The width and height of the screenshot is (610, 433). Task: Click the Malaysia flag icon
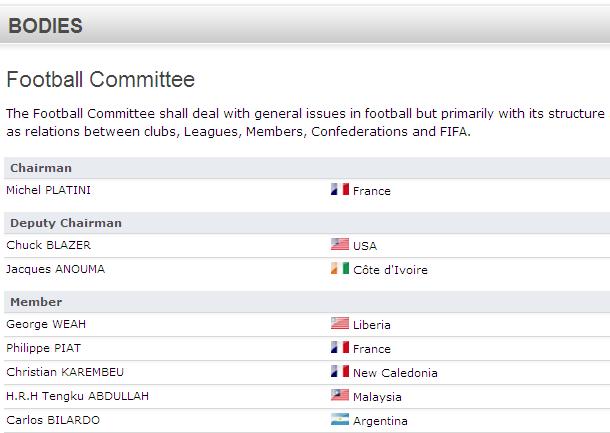340,395
